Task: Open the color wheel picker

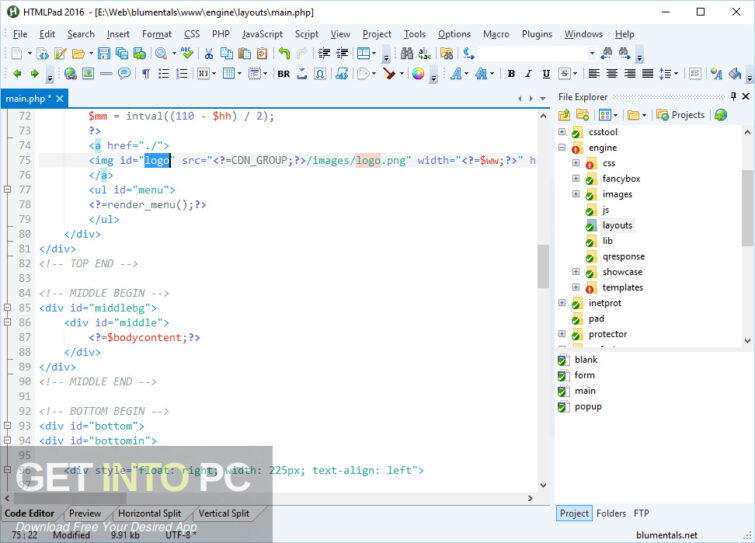Action: (418, 74)
